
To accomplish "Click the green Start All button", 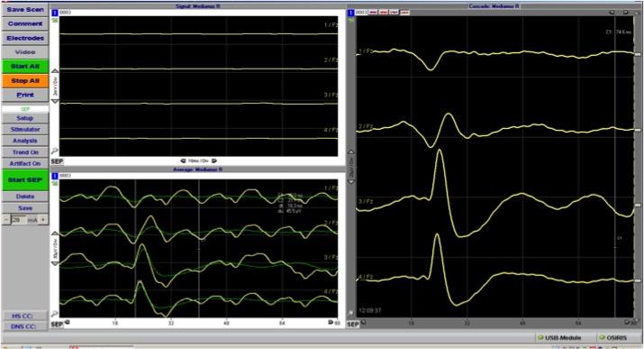I will [x=25, y=66].
